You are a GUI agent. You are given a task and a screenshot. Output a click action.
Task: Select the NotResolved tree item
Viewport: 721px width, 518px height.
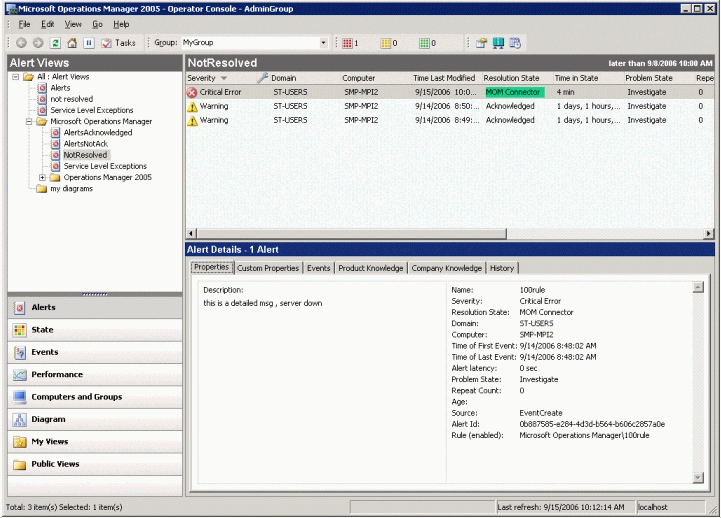coord(85,155)
